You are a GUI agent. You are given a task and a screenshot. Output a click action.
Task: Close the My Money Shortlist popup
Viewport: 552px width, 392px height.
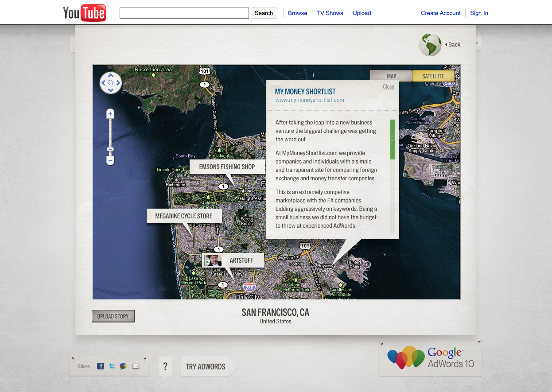389,87
